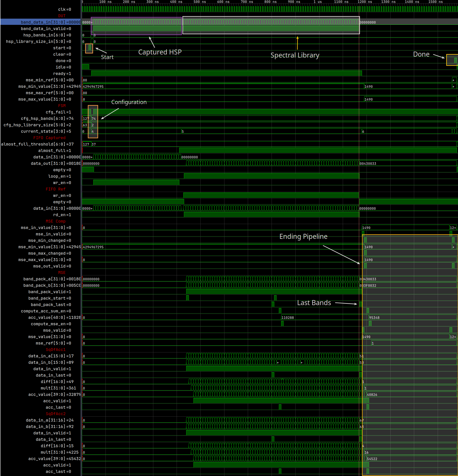
Task: Select the mse_min_ref[5:0]=00 signal
Action: [x=49, y=80]
